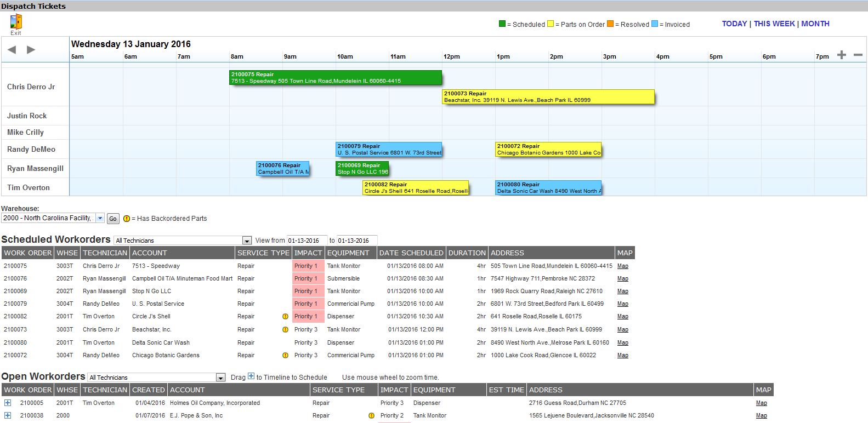Screen dimensions: 868x423
Task: Click CREATED column header in Open Workorders
Action: pos(149,390)
